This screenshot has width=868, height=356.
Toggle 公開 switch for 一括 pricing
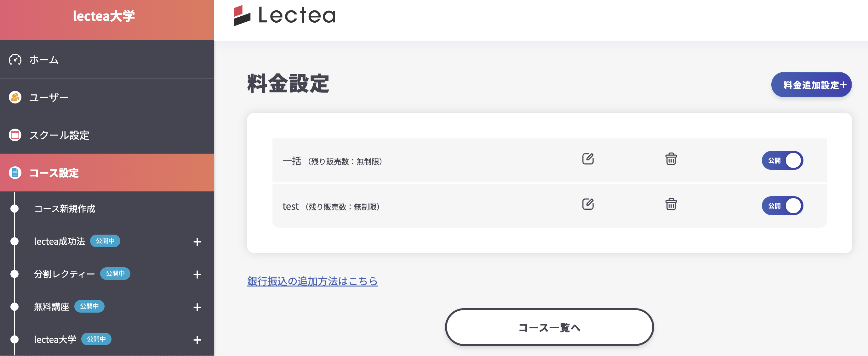[x=782, y=160]
